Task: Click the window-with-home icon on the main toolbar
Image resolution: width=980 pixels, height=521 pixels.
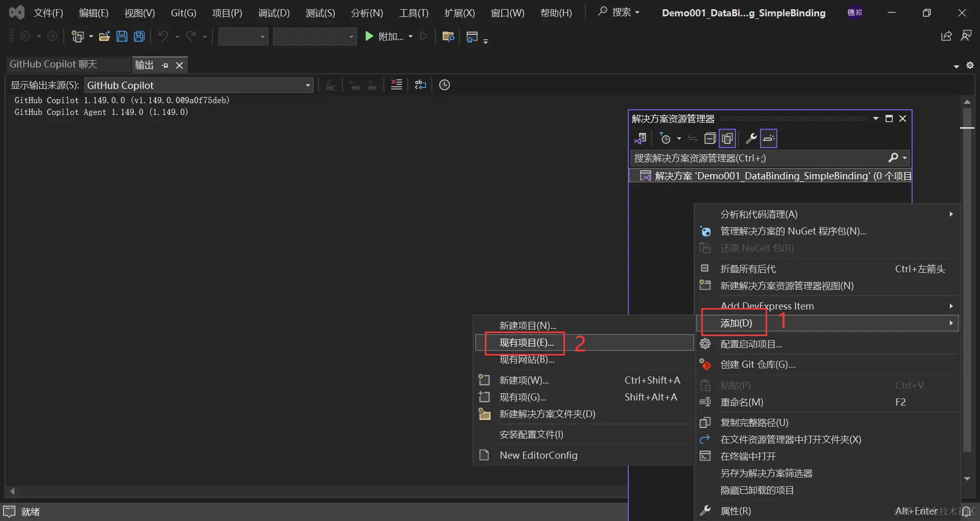Action: pyautogui.click(x=472, y=37)
